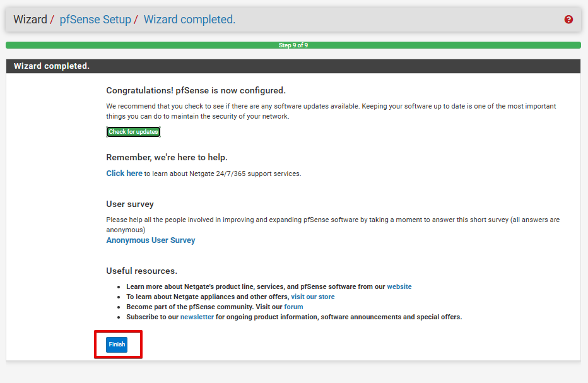The width and height of the screenshot is (588, 383).
Task: Click the 'User survey' section heading
Action: click(130, 204)
